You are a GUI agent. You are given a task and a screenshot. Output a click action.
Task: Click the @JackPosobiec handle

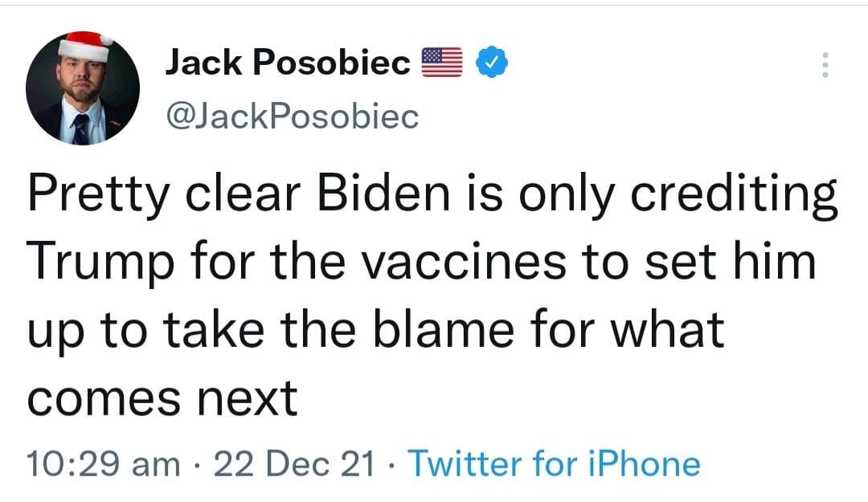tap(292, 117)
